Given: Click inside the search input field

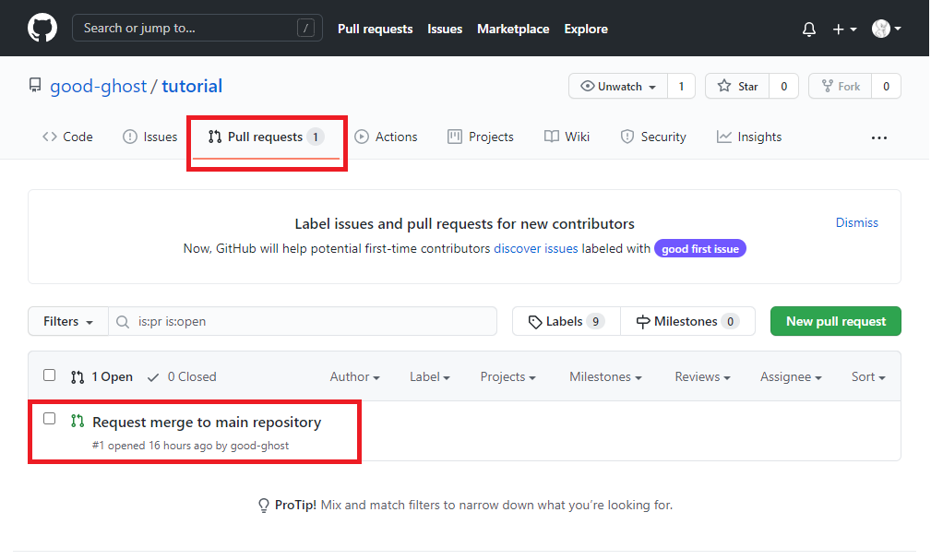Looking at the screenshot, I should pos(197,28).
